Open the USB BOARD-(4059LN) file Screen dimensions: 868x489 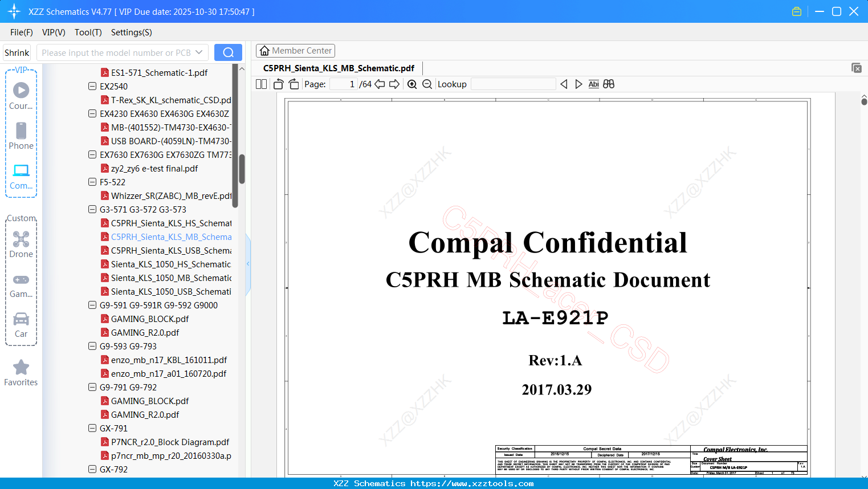(x=166, y=141)
